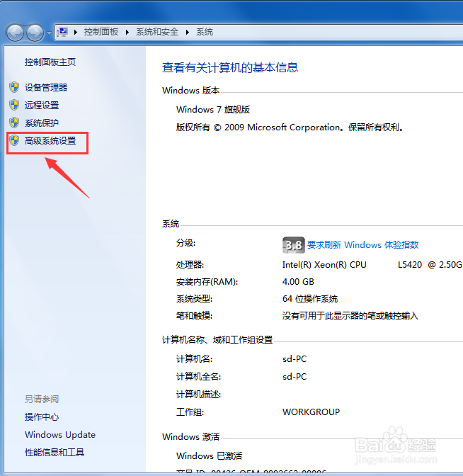Click the text Windows 7 旗舰版
The image size is (463, 476).
[213, 109]
